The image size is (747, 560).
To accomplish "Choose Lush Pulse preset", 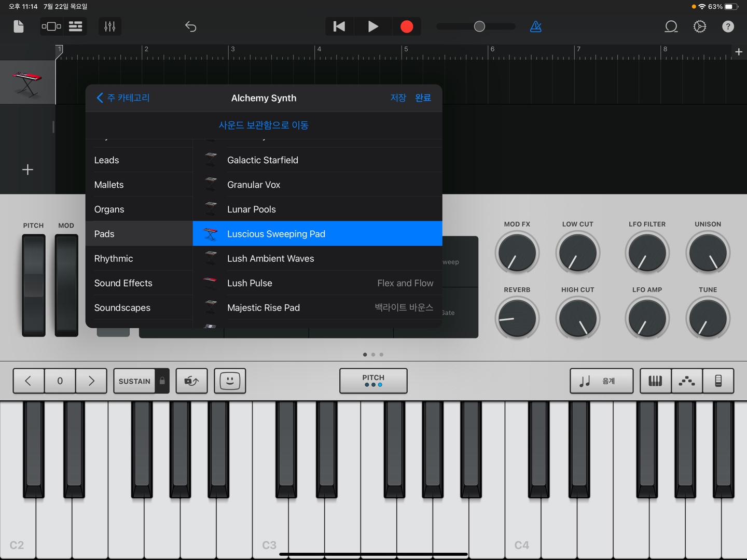I will click(x=317, y=283).
